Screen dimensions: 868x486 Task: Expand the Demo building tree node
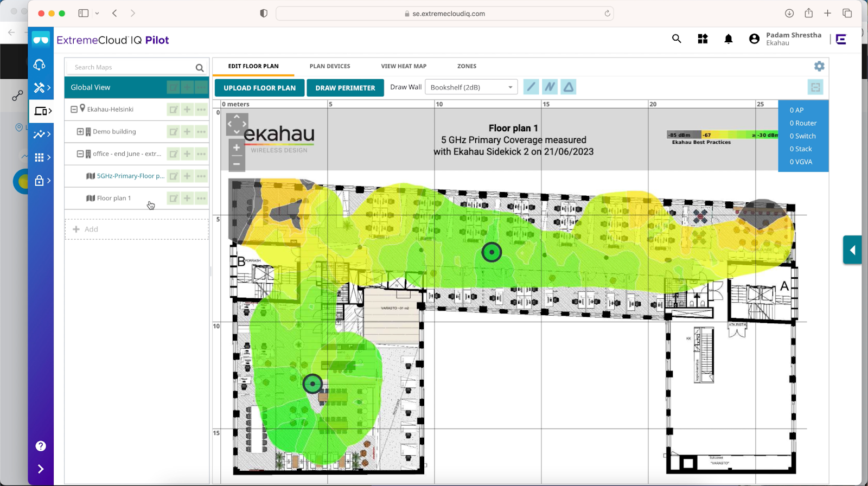tap(80, 132)
